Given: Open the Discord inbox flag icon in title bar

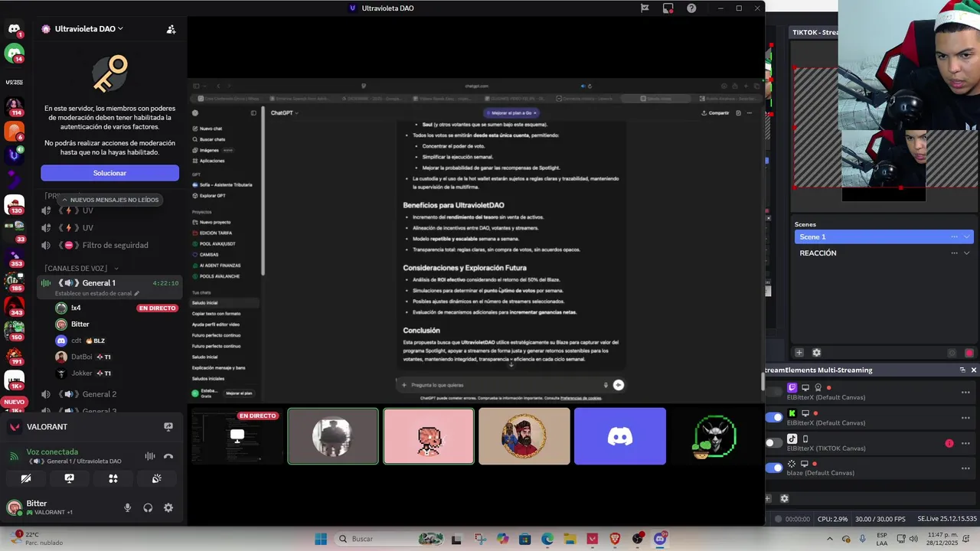Looking at the screenshot, I should click(x=645, y=8).
